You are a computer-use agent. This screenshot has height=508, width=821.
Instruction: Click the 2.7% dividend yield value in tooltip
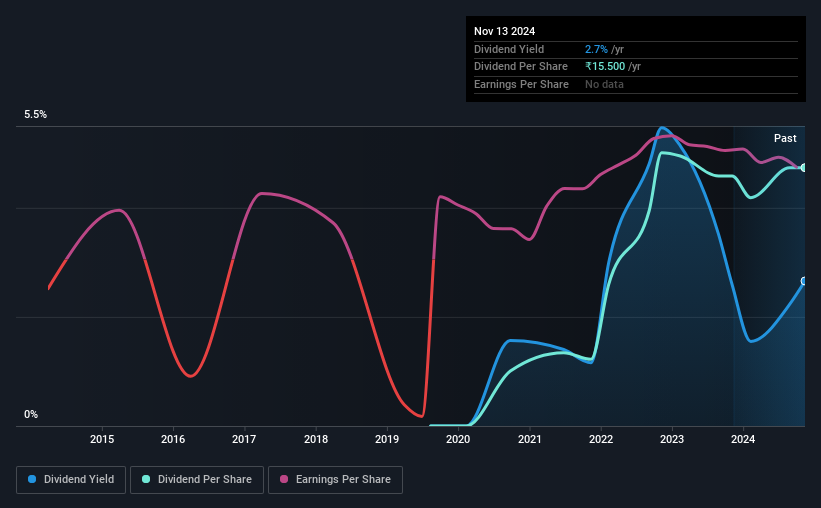click(596, 49)
